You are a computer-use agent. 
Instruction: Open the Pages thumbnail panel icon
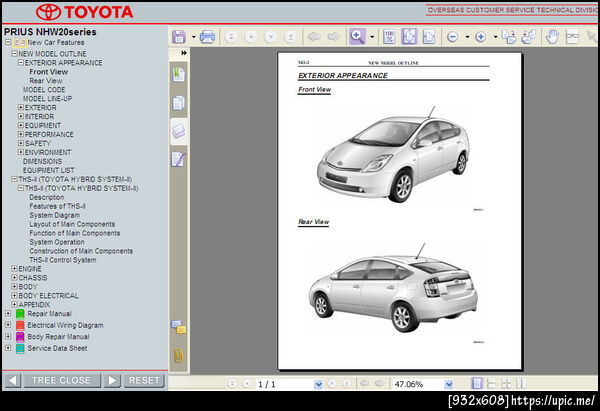[x=178, y=102]
